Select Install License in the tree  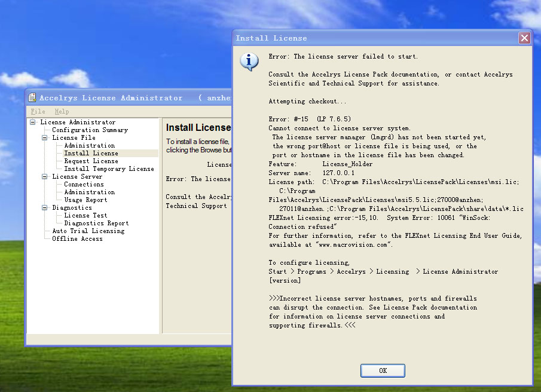click(x=91, y=153)
